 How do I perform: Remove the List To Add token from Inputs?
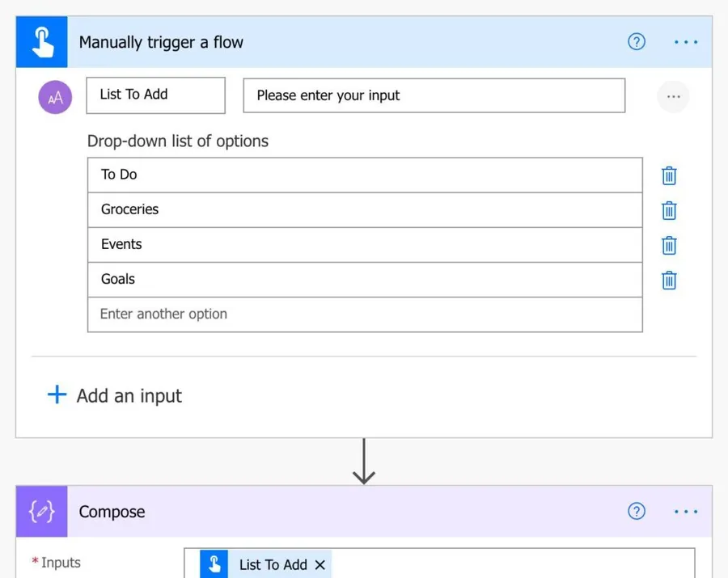pos(320,565)
